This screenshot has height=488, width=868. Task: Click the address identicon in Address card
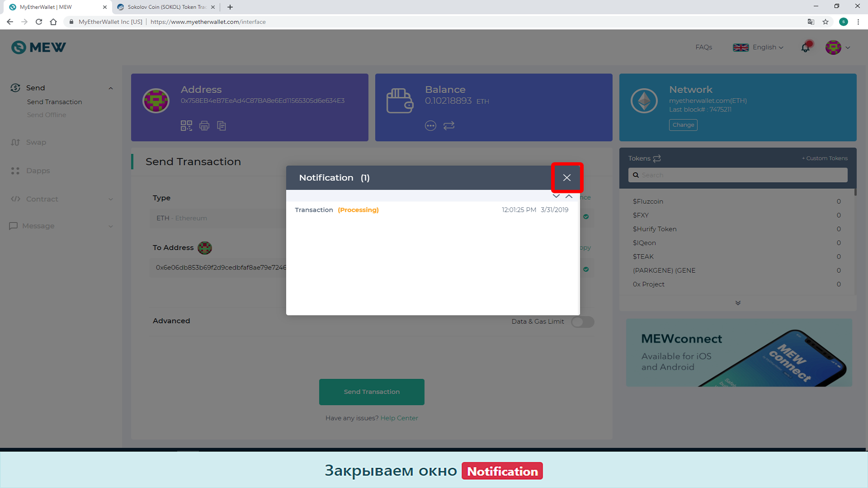tap(156, 100)
